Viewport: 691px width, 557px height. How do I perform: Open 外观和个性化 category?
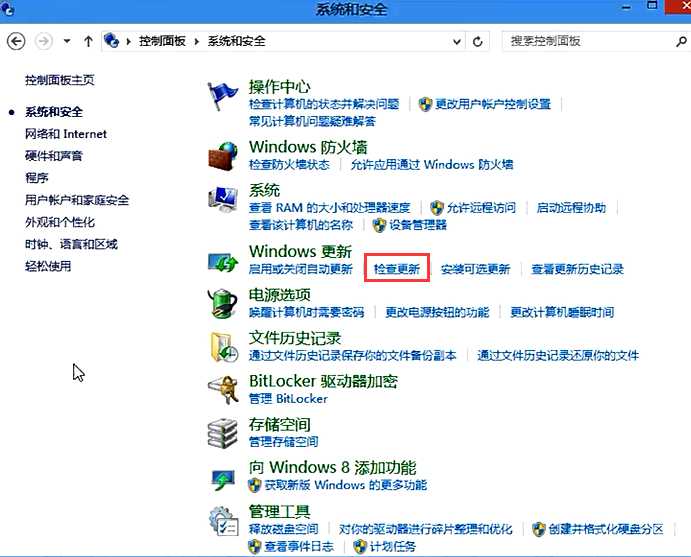(59, 222)
